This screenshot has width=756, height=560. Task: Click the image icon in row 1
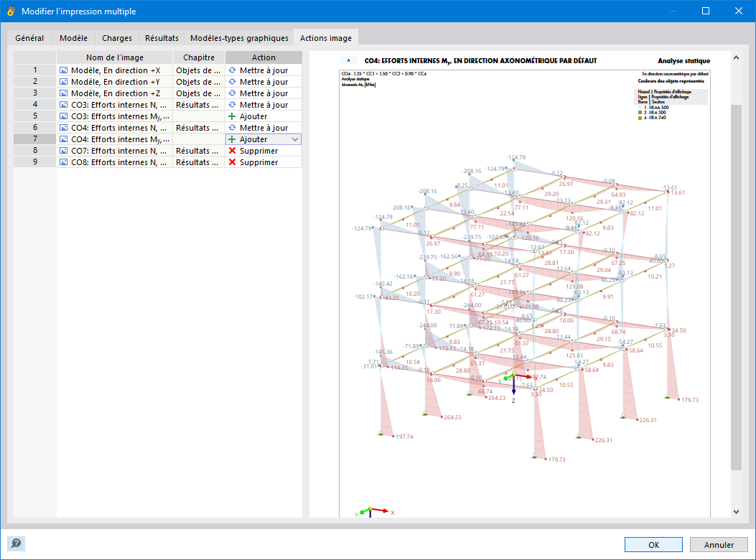63,70
